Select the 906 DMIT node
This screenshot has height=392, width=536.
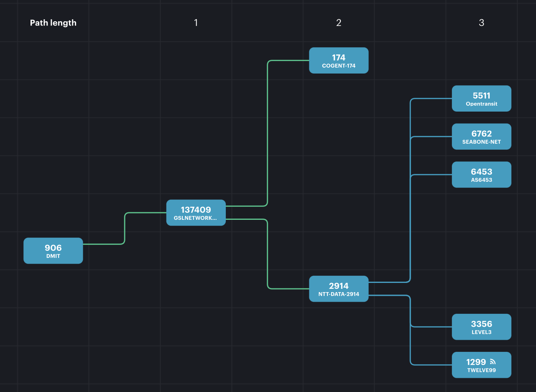tap(53, 251)
